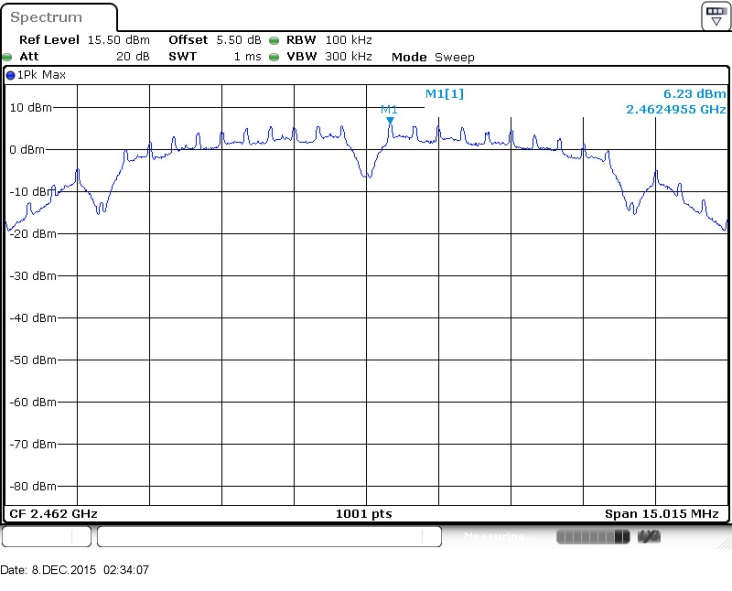Click the icon right of the progress bar
Viewport: 732px width, 591px height.
(649, 537)
